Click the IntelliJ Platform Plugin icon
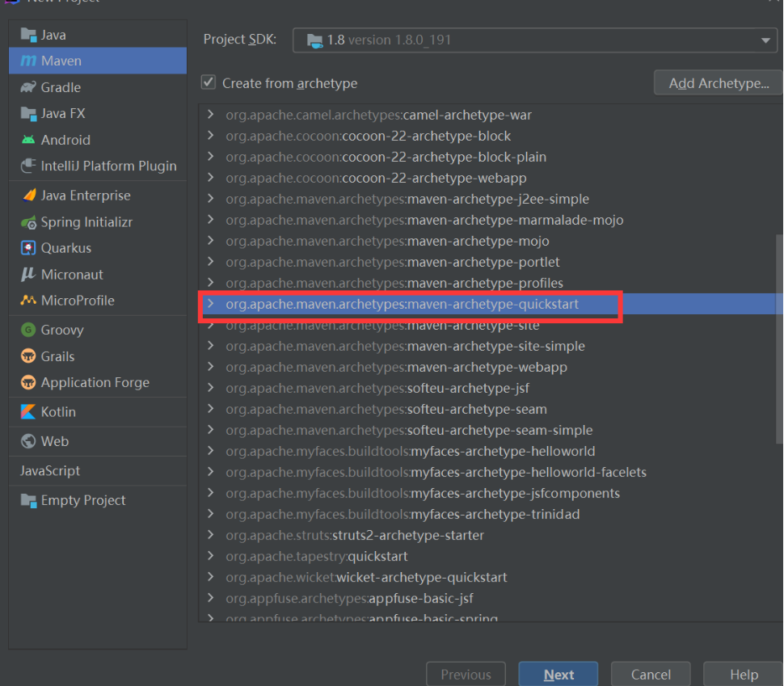This screenshot has width=784, height=686. [28, 166]
